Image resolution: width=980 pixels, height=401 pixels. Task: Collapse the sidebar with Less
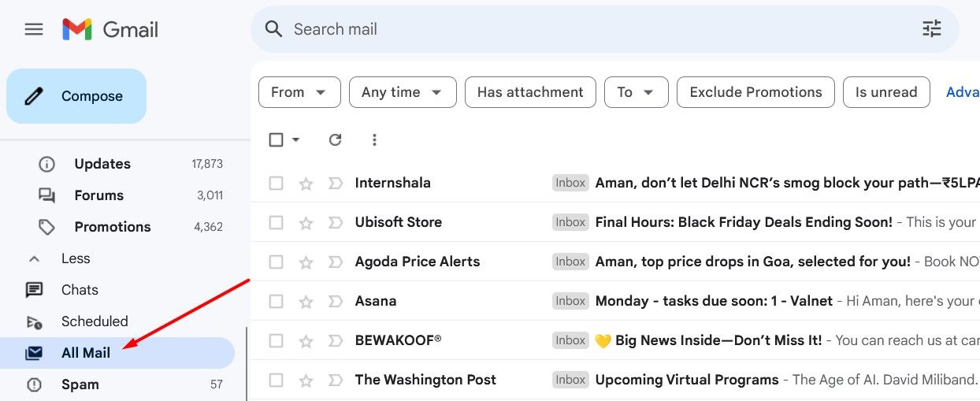75,258
